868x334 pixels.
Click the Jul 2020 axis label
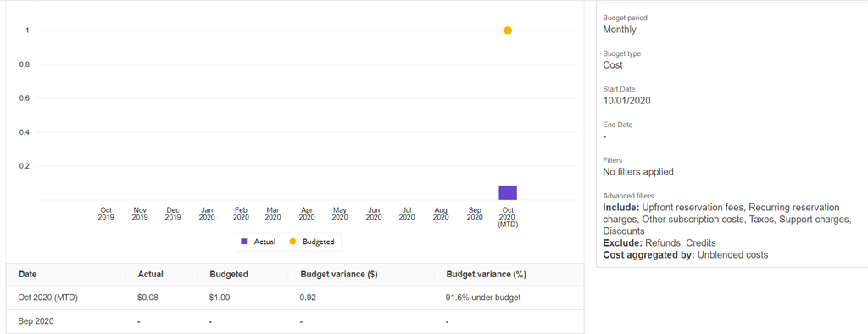pyautogui.click(x=407, y=214)
